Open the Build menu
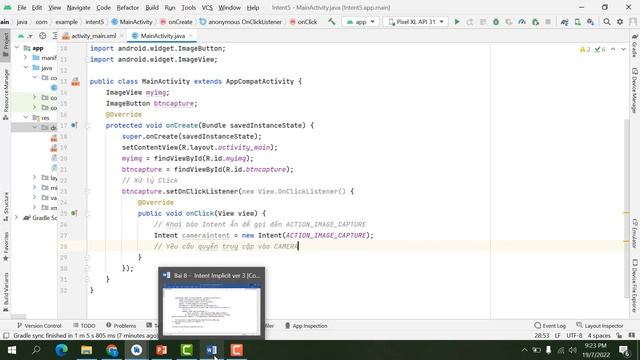640x360 pixels. (152, 7)
